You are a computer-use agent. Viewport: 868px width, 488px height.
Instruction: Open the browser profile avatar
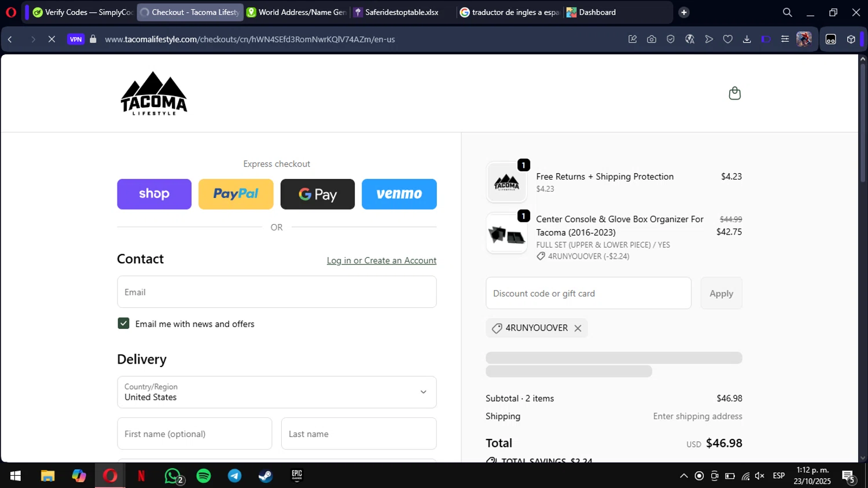(804, 39)
